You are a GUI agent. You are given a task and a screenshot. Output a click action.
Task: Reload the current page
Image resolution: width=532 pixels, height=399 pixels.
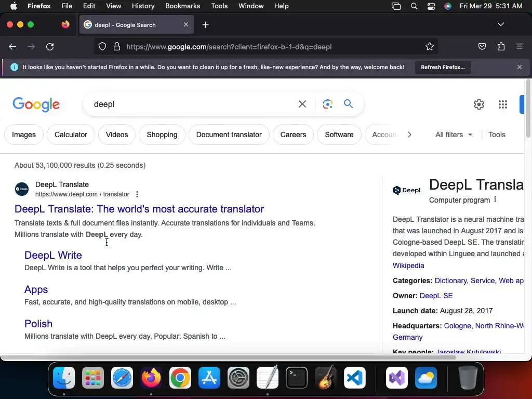pyautogui.click(x=50, y=47)
